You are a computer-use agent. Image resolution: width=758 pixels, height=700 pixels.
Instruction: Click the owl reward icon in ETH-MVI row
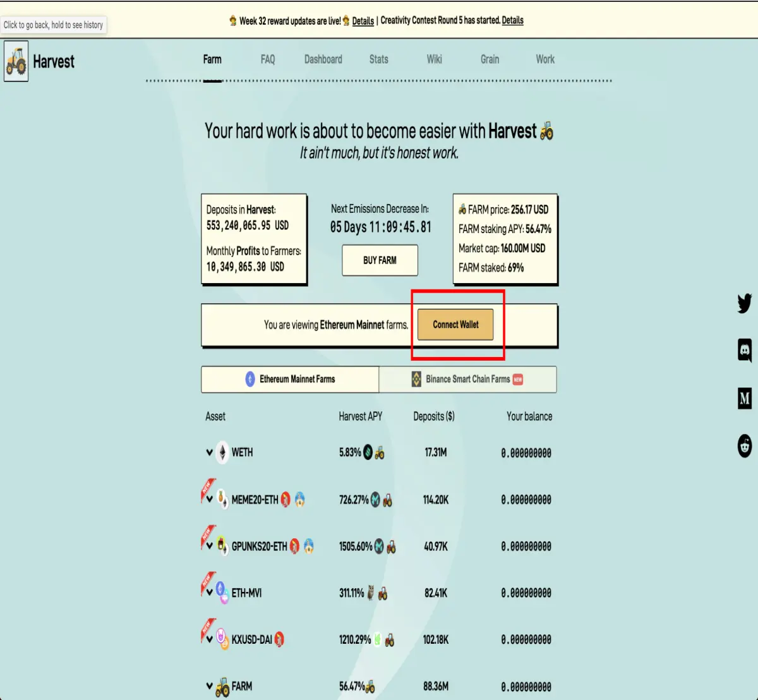(x=371, y=593)
